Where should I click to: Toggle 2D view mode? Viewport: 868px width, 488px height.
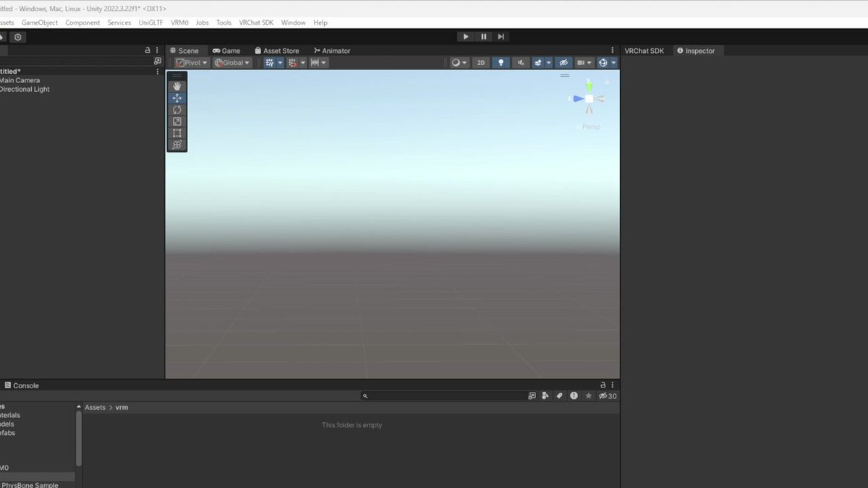[481, 63]
